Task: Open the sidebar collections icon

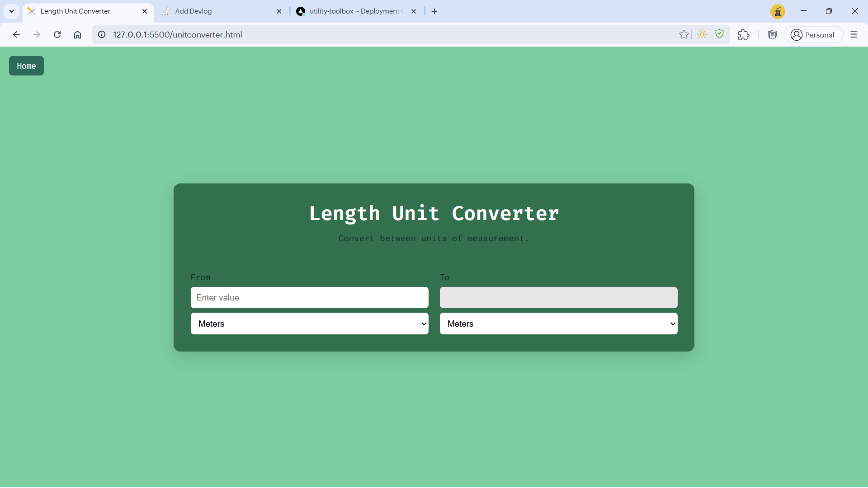Action: point(772,35)
